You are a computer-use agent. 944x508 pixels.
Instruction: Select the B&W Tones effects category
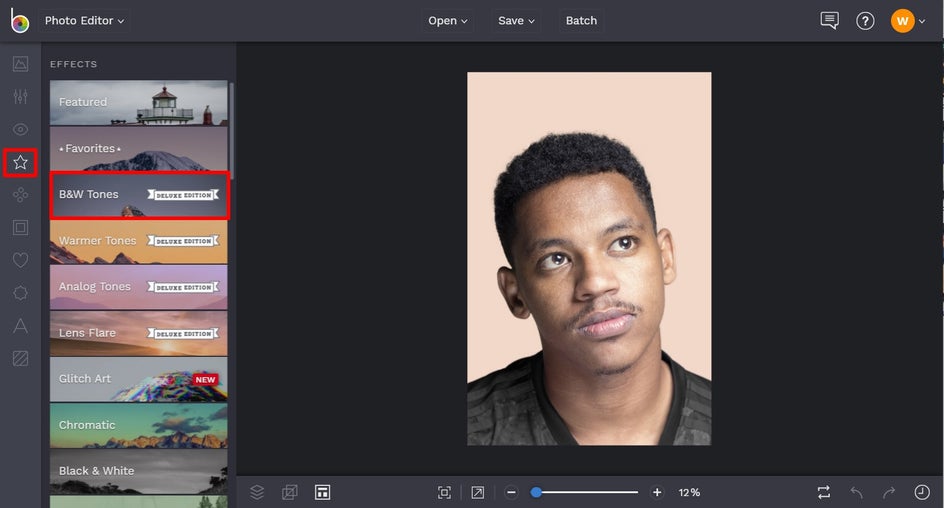(x=138, y=194)
